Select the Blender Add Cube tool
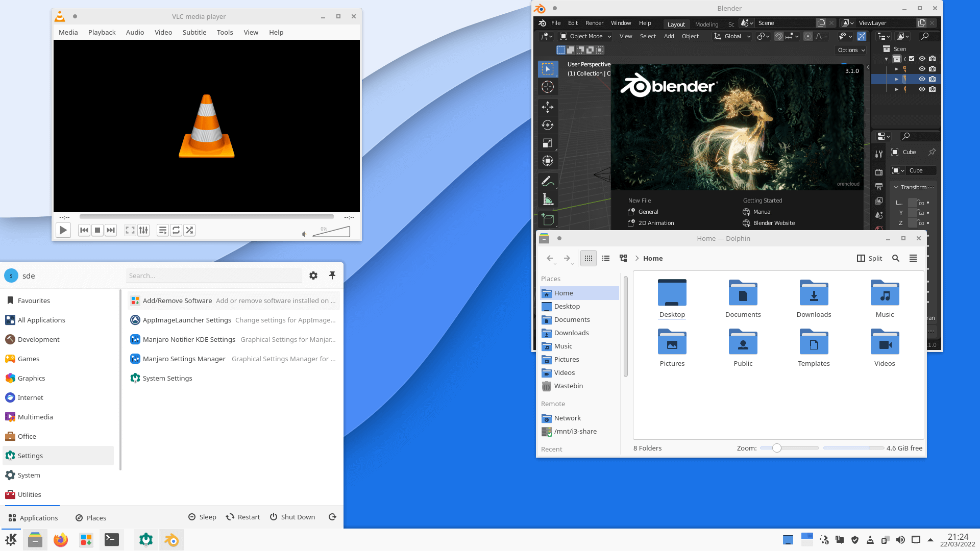Image resolution: width=980 pixels, height=551 pixels. (548, 220)
